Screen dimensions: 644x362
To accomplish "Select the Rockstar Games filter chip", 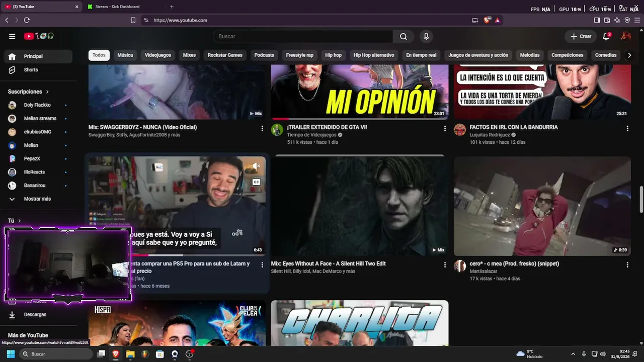I will click(225, 55).
